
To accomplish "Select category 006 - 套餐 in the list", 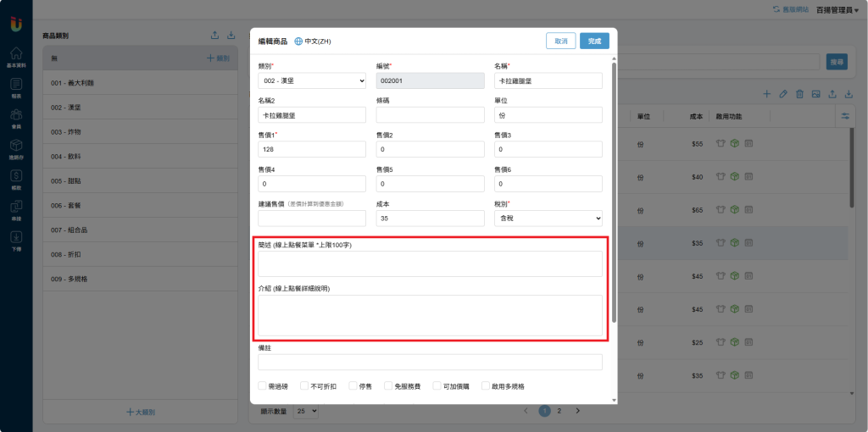I will coord(140,205).
